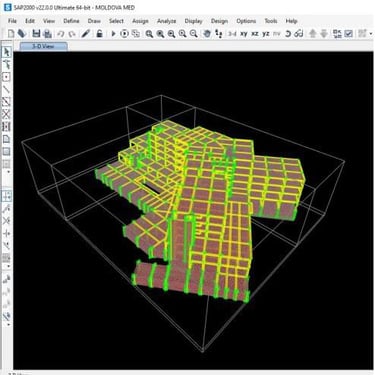
Task: Click the Rotate 3D View icon
Action: tap(288, 34)
